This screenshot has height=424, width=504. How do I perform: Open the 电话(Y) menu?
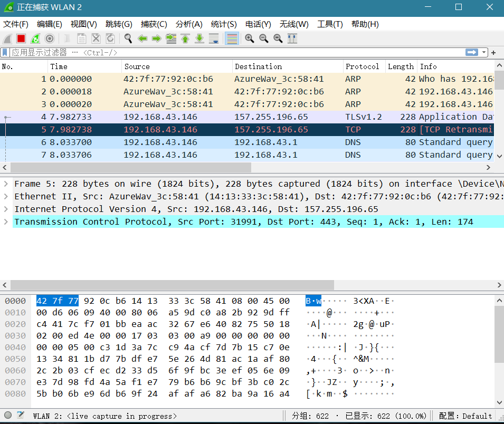[258, 24]
